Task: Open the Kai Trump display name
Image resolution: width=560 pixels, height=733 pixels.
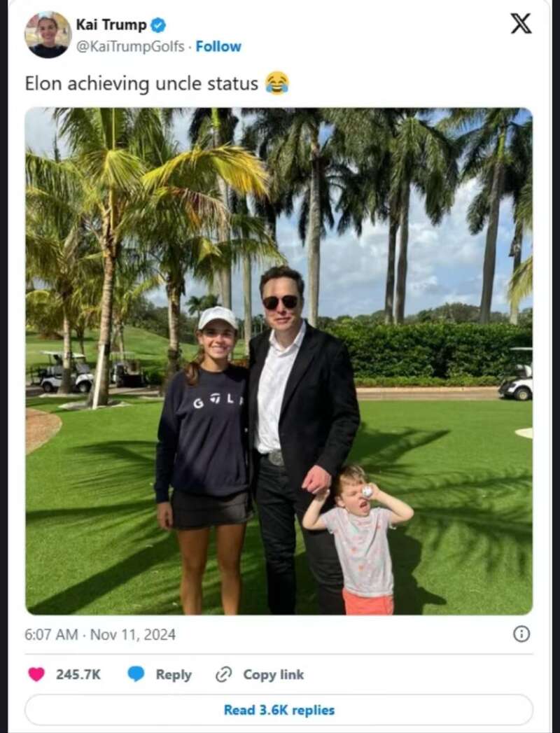Action: point(111,25)
